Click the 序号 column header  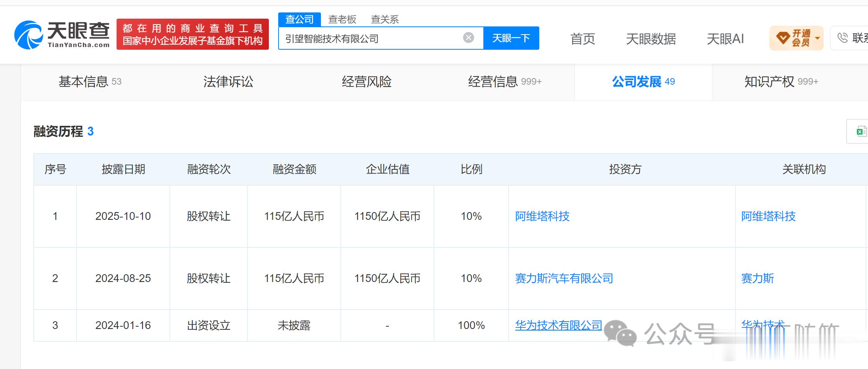pyautogui.click(x=56, y=169)
